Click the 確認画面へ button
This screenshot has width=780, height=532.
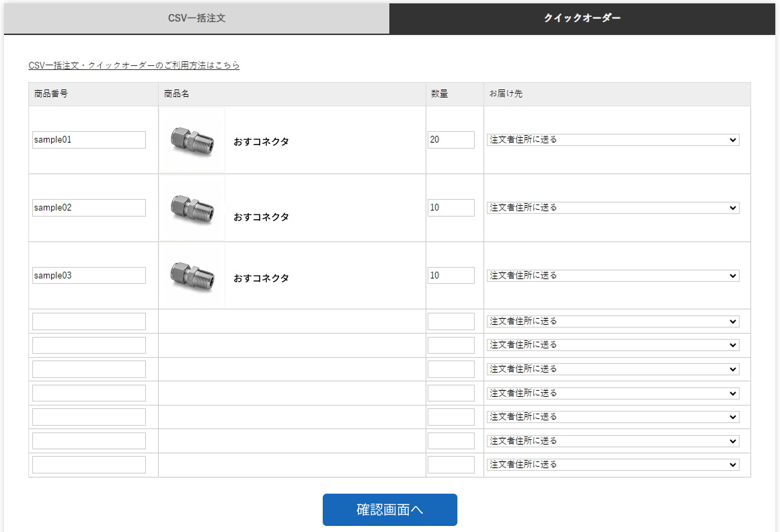click(x=389, y=510)
